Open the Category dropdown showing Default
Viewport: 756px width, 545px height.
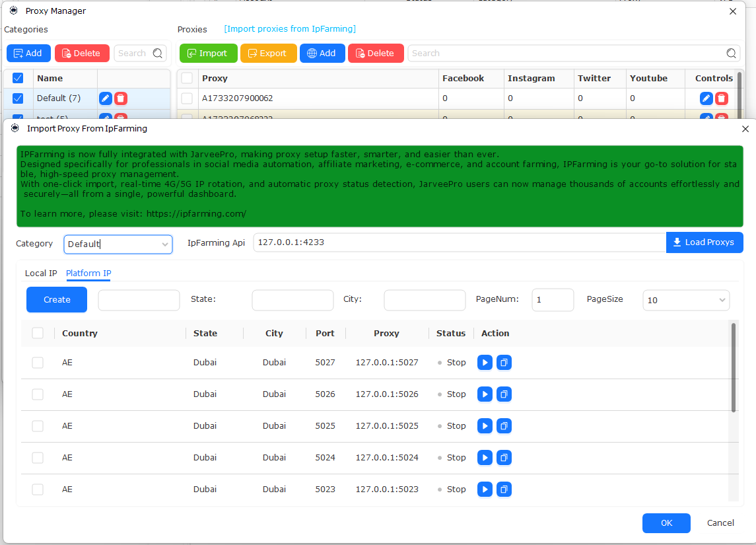(118, 244)
